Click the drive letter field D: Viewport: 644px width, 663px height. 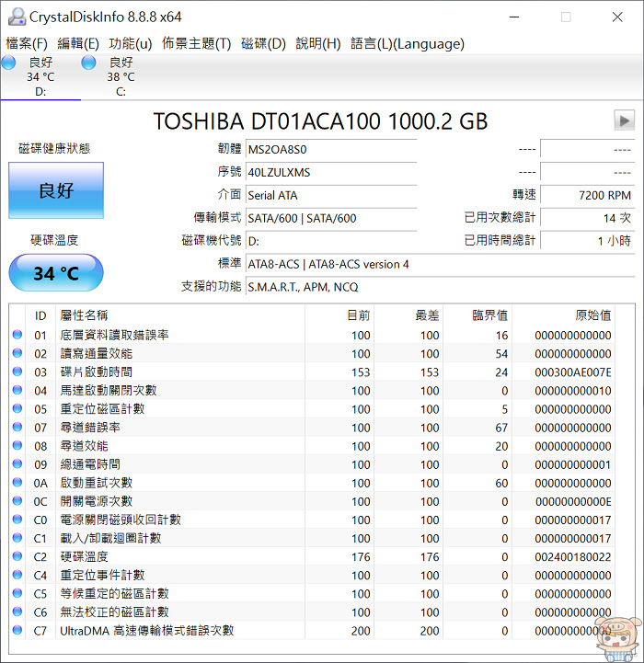click(x=331, y=241)
